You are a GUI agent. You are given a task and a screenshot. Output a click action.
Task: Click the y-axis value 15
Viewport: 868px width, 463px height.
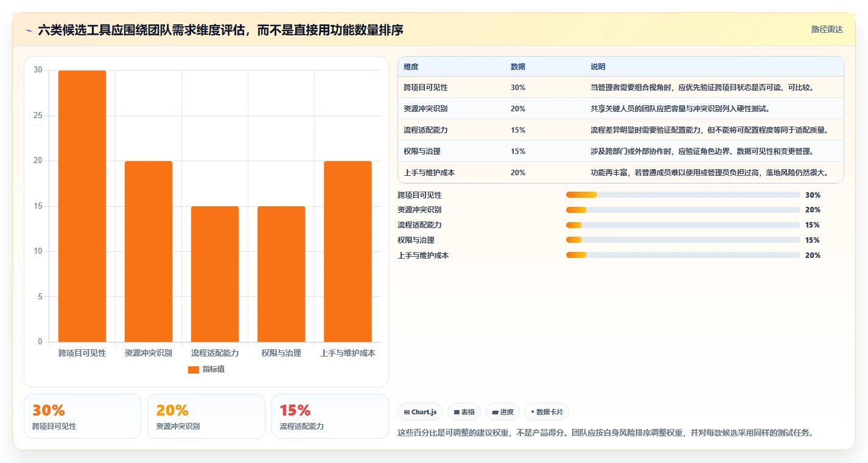point(38,206)
